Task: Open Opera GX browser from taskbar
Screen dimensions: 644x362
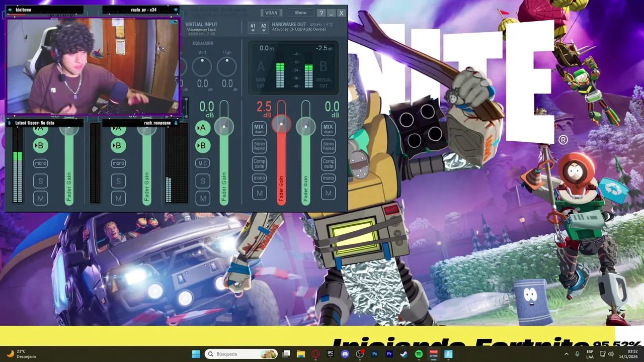Action: [315, 354]
